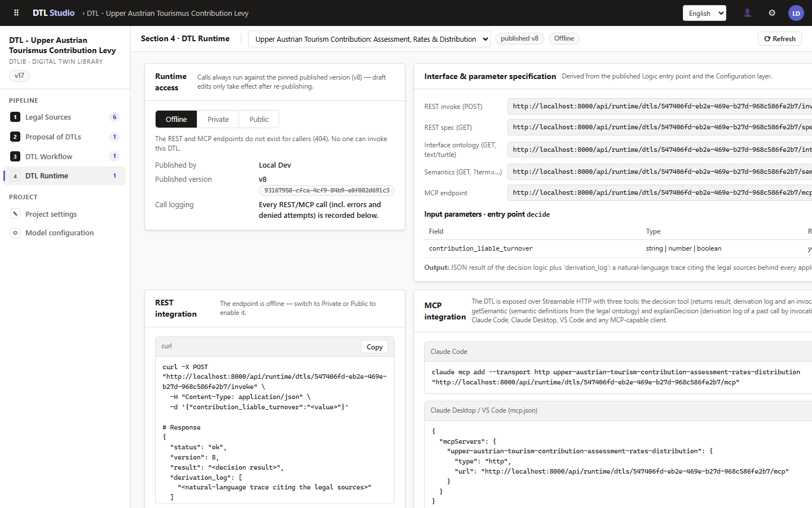Click the count badge 6 for Legal Sources
This screenshot has height=508, width=812.
[x=114, y=117]
